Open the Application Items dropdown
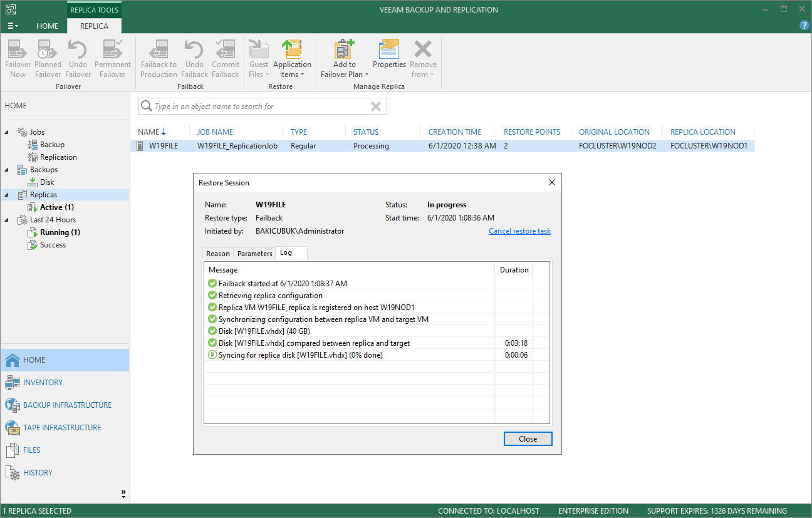812x518 pixels. pos(292,59)
